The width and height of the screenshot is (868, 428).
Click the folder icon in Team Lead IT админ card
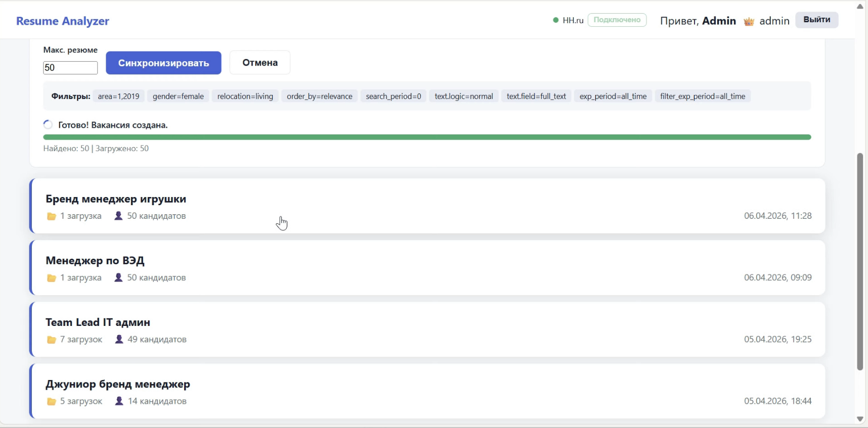point(51,340)
